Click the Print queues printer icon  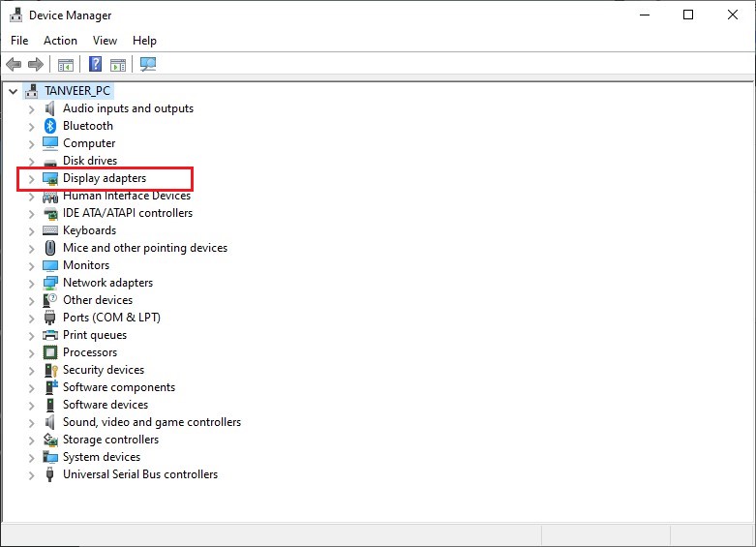(50, 335)
